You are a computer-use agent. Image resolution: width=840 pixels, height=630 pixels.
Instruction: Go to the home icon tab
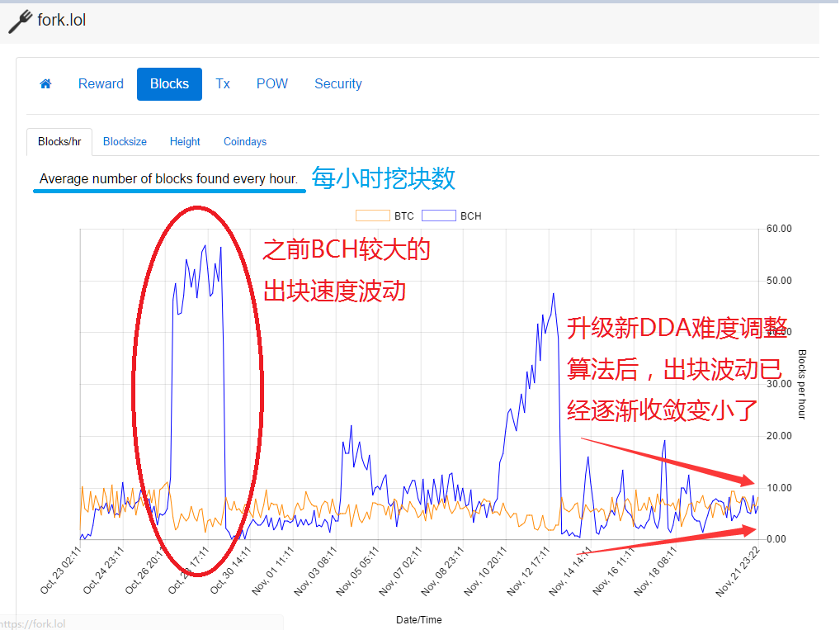tap(45, 83)
